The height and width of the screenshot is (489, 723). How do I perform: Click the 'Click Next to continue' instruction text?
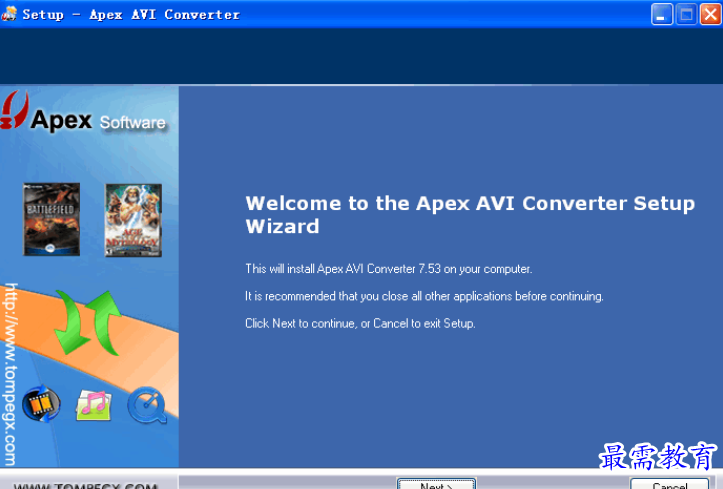[x=360, y=324]
